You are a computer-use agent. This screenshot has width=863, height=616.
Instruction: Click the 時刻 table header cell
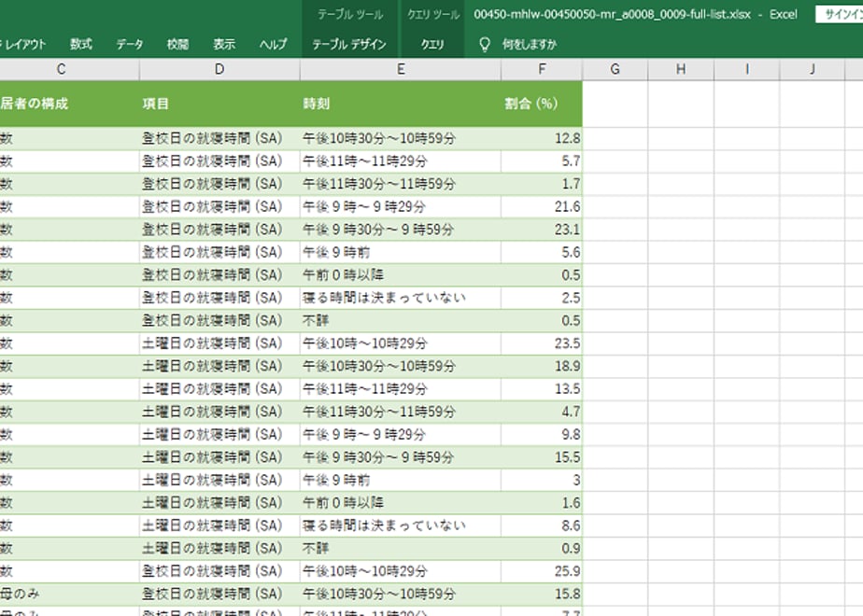(x=401, y=104)
